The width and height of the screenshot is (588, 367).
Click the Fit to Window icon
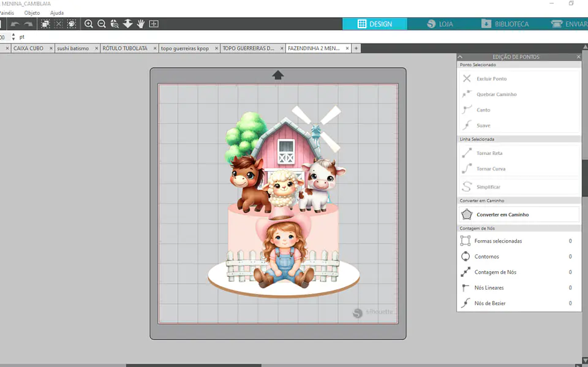(x=154, y=24)
